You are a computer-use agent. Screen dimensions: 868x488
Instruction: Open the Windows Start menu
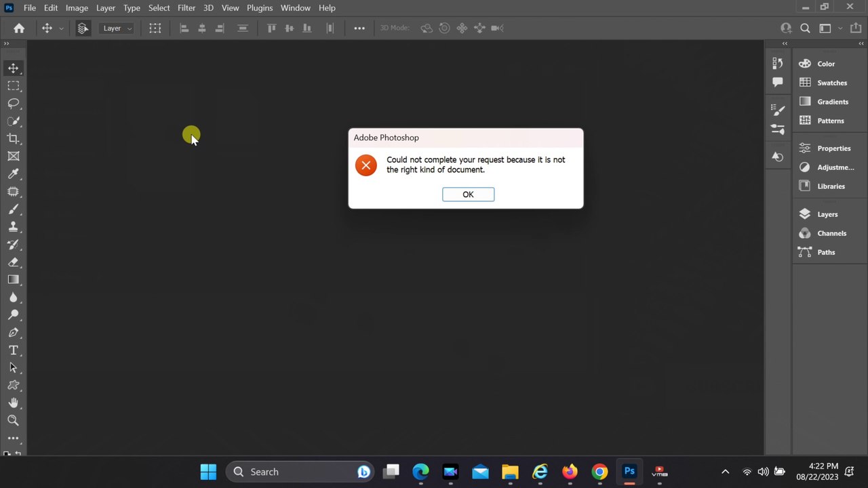[208, 472]
